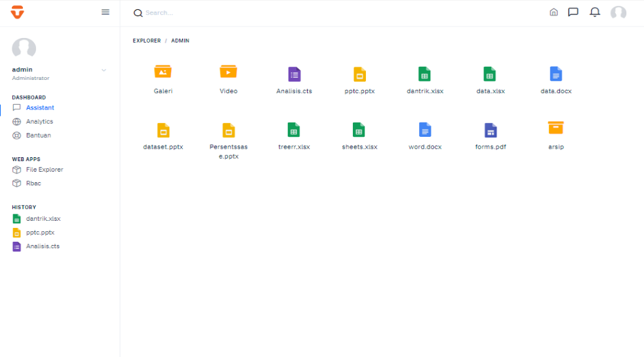This screenshot has height=357, width=644.
Task: Open the Bantuan help item
Action: pyautogui.click(x=38, y=135)
